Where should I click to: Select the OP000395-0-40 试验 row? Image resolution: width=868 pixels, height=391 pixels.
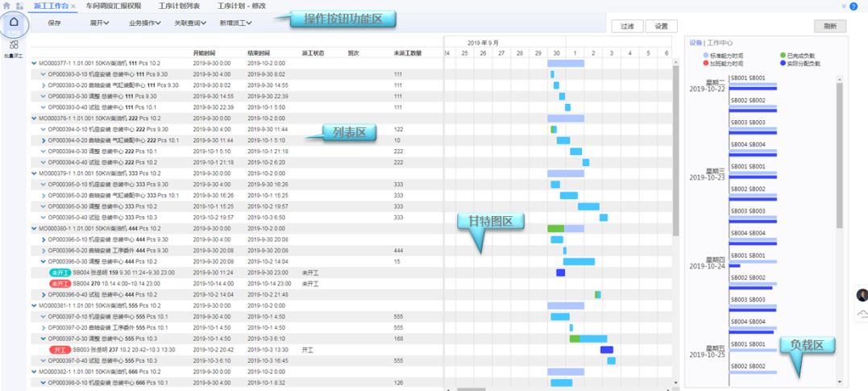coord(237,218)
